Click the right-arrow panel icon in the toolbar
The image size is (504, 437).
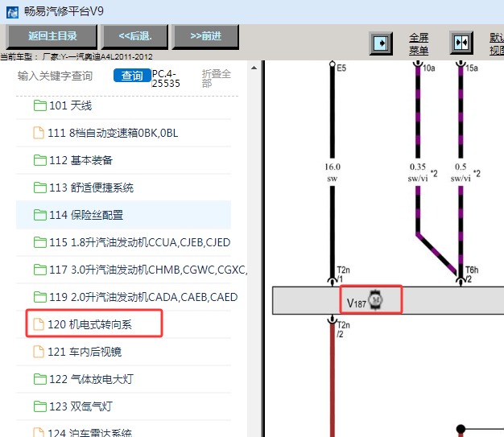click(x=381, y=43)
